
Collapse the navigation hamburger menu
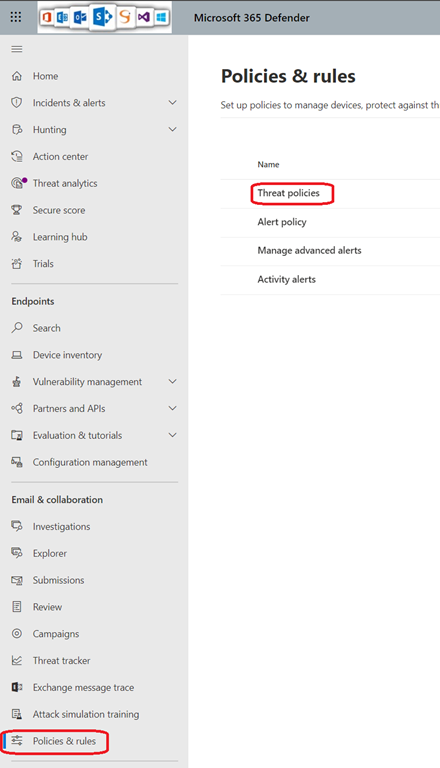click(x=17, y=49)
